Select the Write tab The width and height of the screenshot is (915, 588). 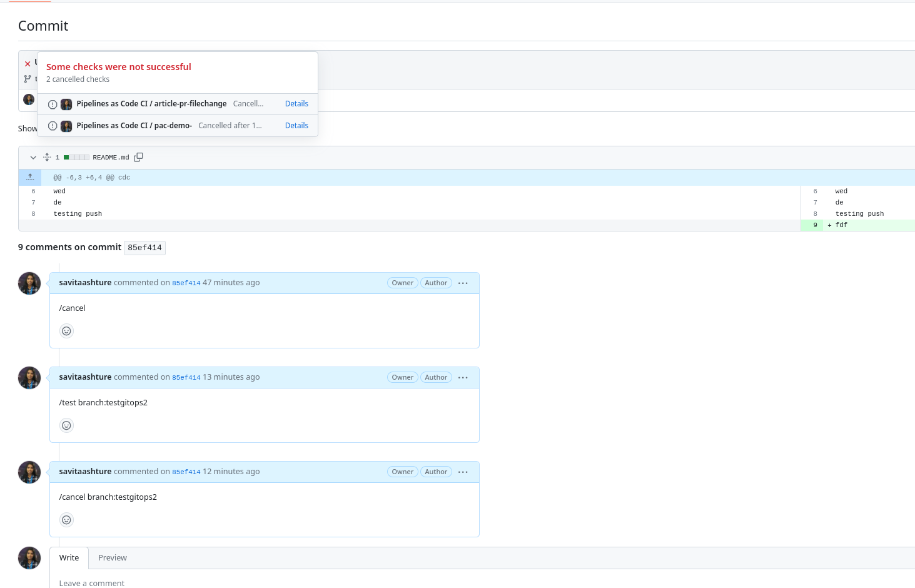tap(69, 557)
